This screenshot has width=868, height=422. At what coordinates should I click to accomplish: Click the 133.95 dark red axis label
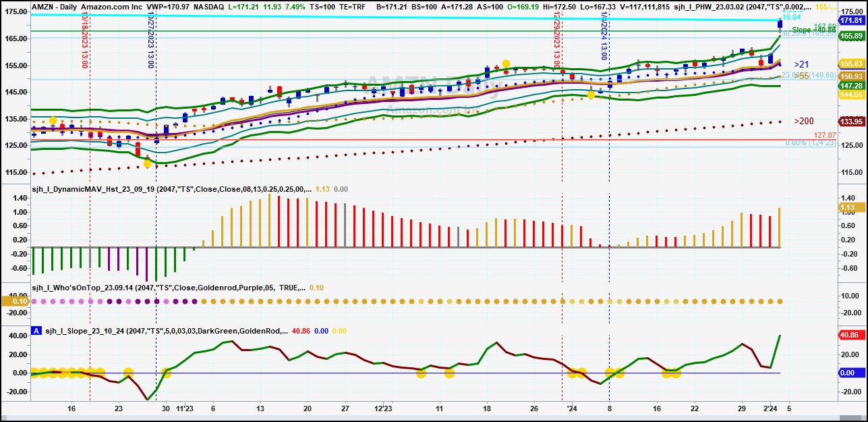click(852, 122)
